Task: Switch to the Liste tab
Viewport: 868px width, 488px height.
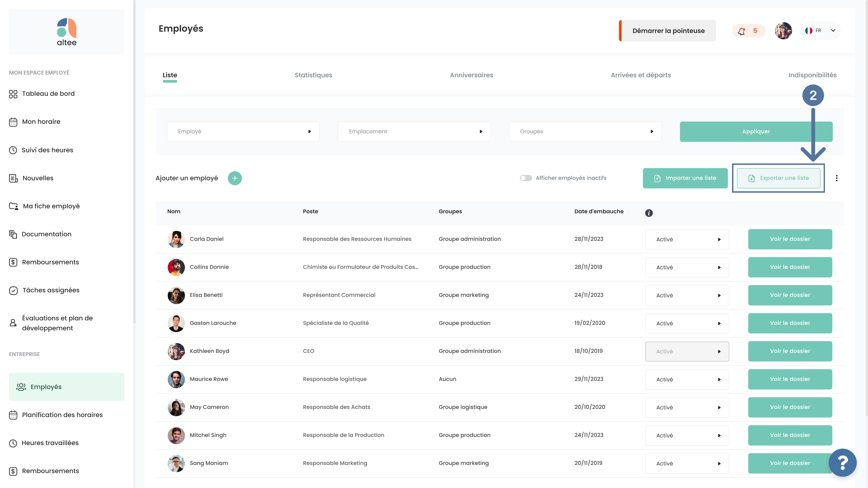Action: pyautogui.click(x=170, y=75)
